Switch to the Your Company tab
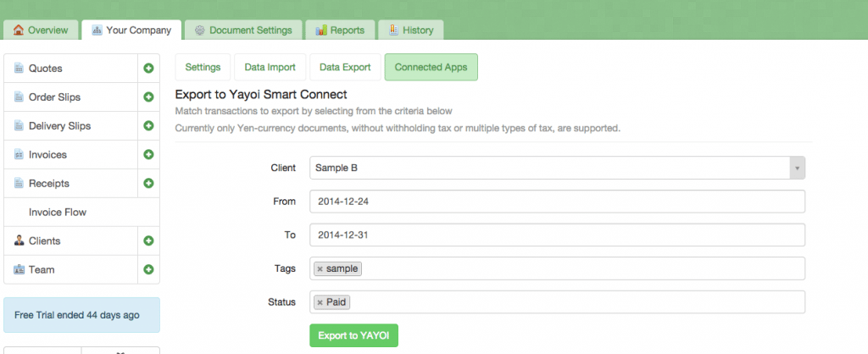Viewport: 868px width, 354px height. point(131,30)
